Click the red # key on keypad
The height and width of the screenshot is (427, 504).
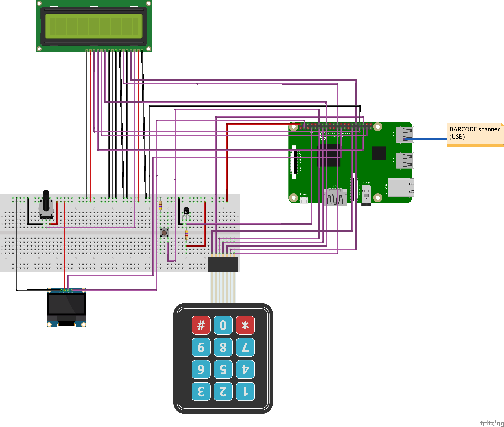pos(201,325)
